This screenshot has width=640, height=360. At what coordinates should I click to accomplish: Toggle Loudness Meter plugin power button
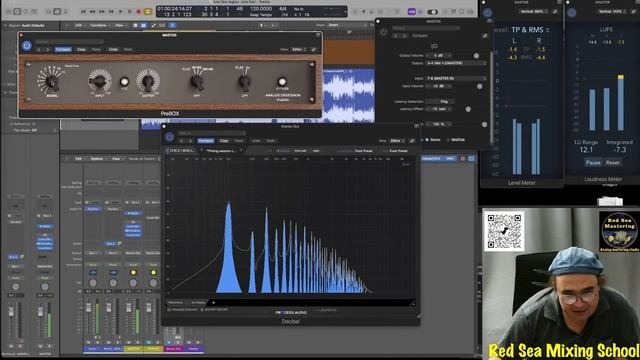point(572,12)
